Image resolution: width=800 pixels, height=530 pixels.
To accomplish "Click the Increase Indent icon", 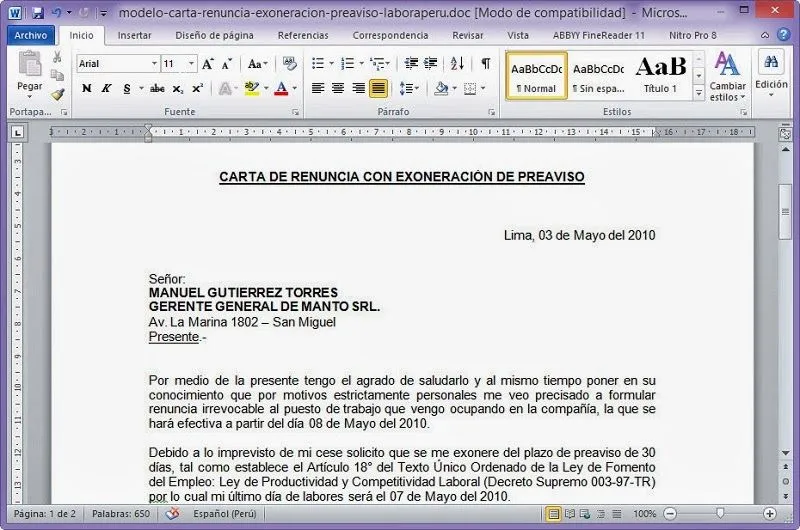I will [x=431, y=63].
